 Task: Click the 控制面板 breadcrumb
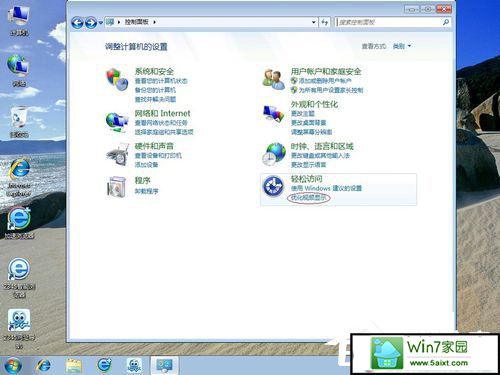(x=137, y=22)
